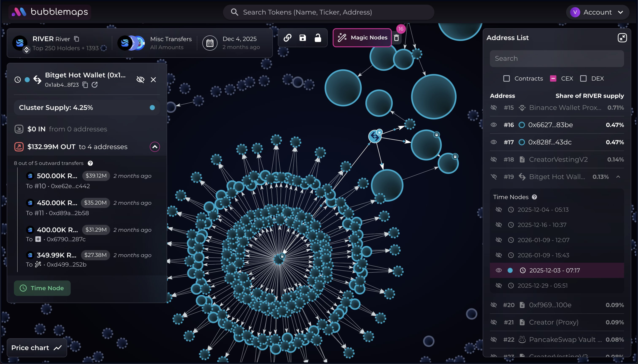Viewport: 638px width, 364px height.
Task: Click the green Time Node button
Action: 42,288
